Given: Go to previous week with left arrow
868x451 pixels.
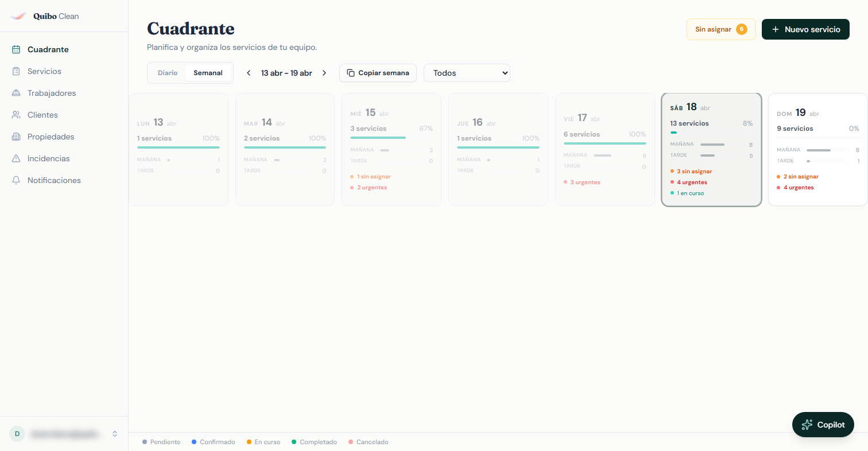Looking at the screenshot, I should point(249,73).
